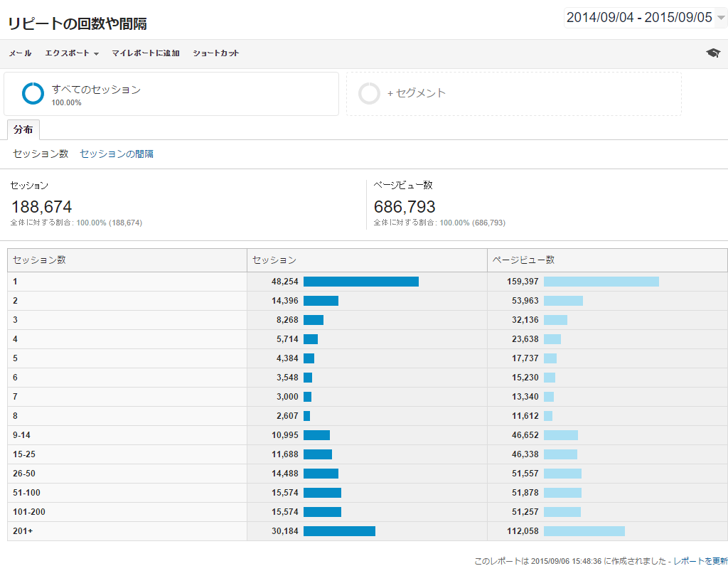
Task: Click the session bar for row 1
Action: pos(360,282)
